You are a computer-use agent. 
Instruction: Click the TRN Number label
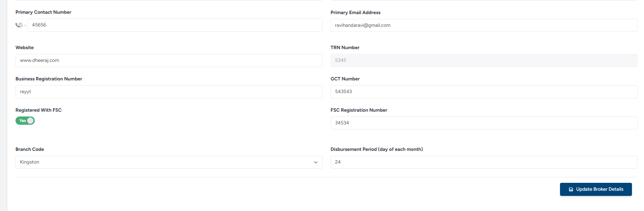click(x=345, y=47)
